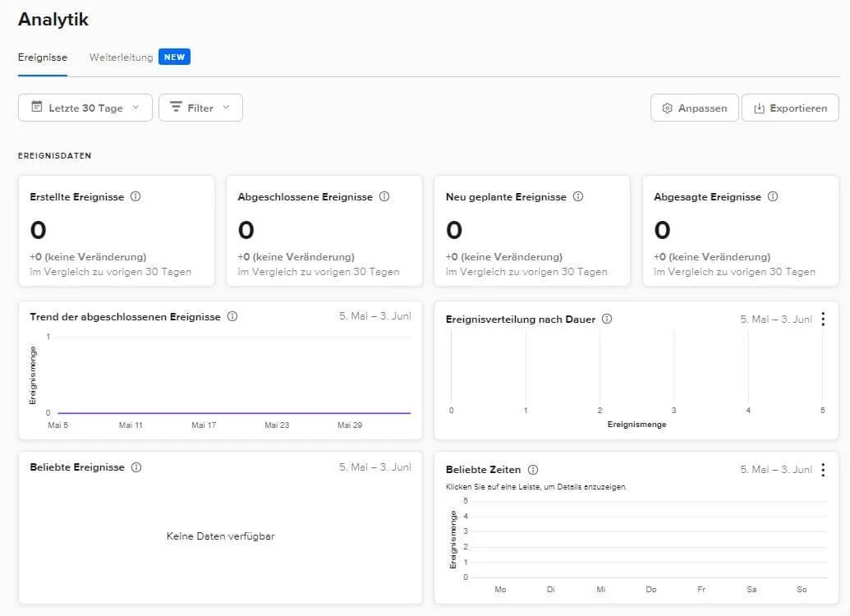
Task: Open info icon next to Abgeschlossene Ereignisse
Action: (x=384, y=196)
